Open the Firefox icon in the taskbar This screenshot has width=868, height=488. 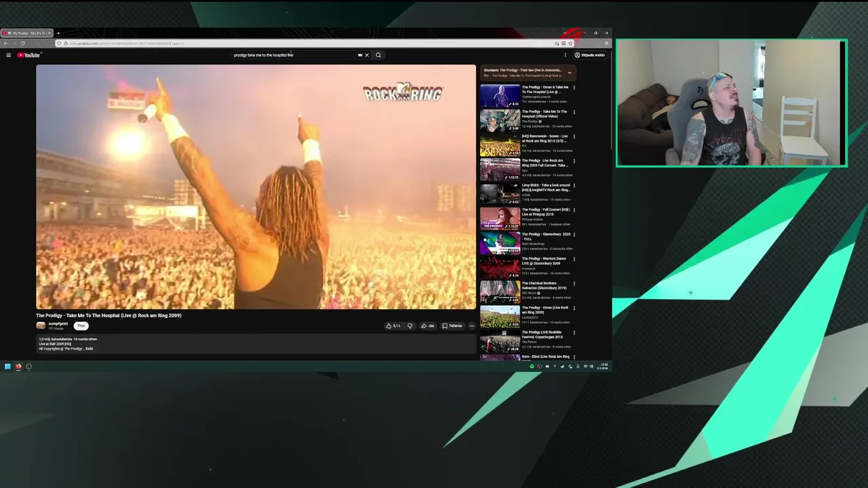tap(18, 367)
